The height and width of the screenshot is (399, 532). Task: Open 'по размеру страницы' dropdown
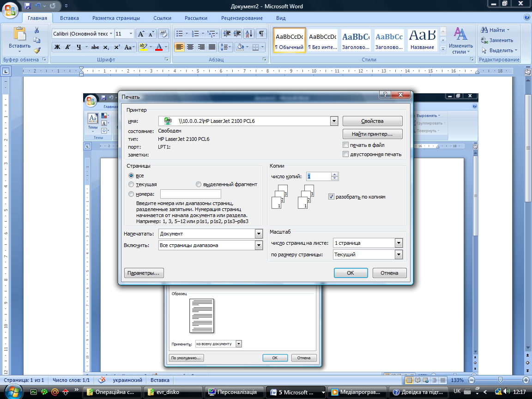(399, 254)
